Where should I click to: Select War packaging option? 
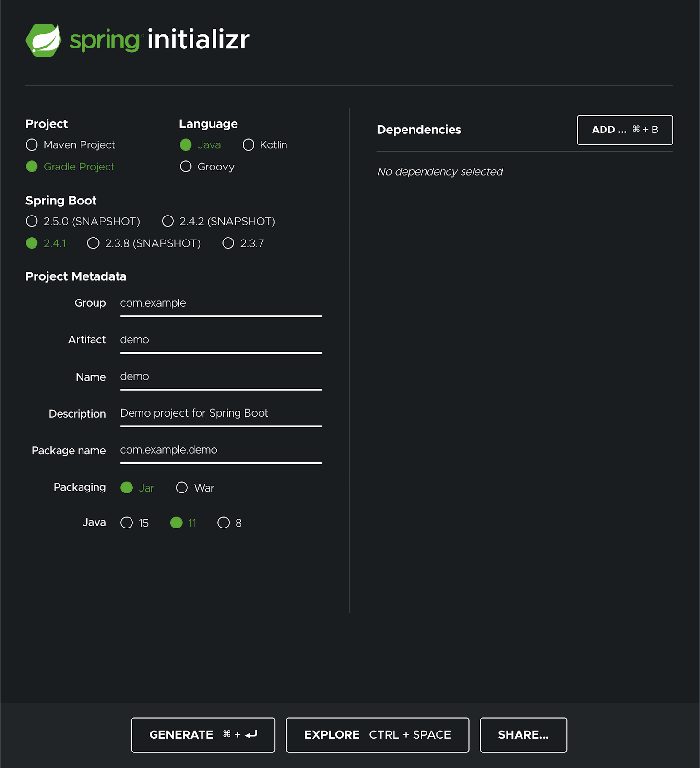click(x=182, y=488)
